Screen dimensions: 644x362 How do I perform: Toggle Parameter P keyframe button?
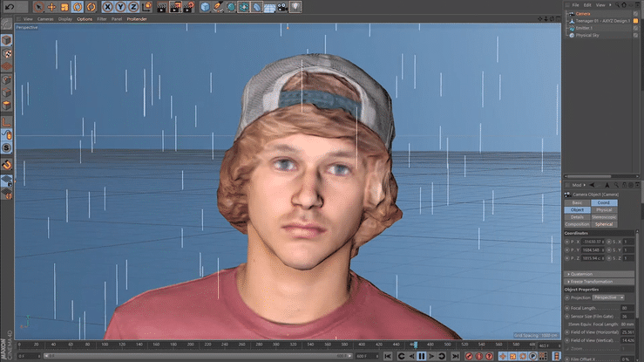click(532, 356)
